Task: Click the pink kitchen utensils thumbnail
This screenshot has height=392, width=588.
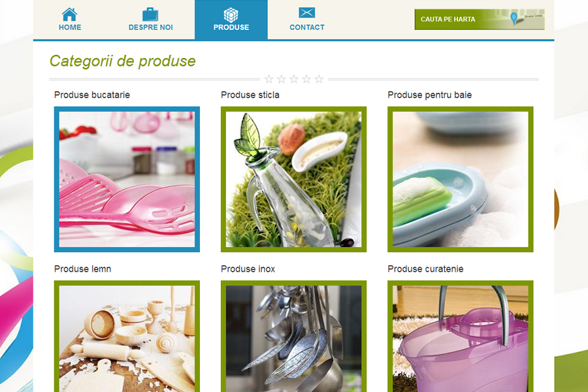Action: pyautogui.click(x=127, y=179)
